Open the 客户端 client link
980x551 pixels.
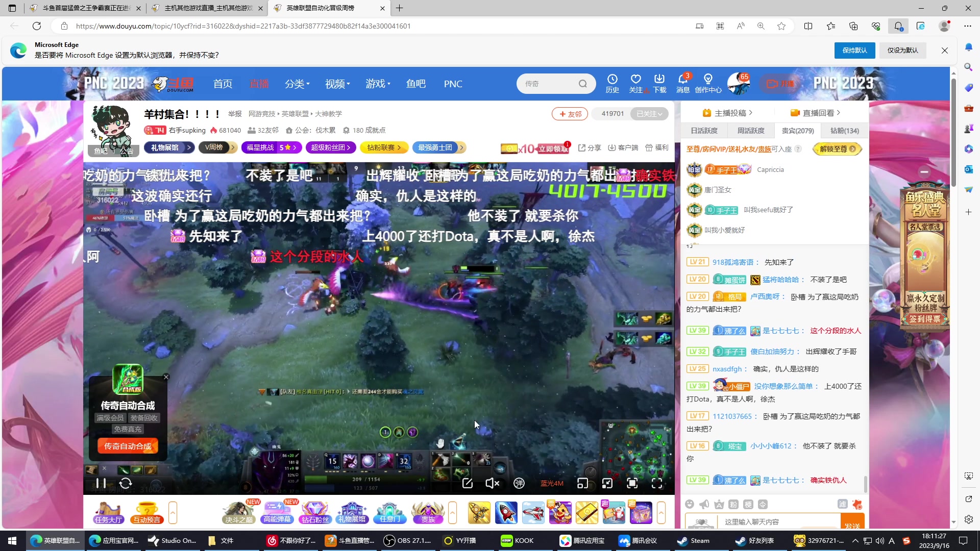(623, 147)
